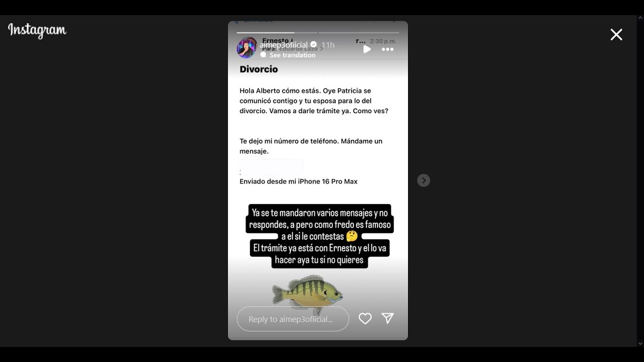Click the translation speech bubble icon
Image resolution: width=644 pixels, height=362 pixels.
click(x=263, y=55)
